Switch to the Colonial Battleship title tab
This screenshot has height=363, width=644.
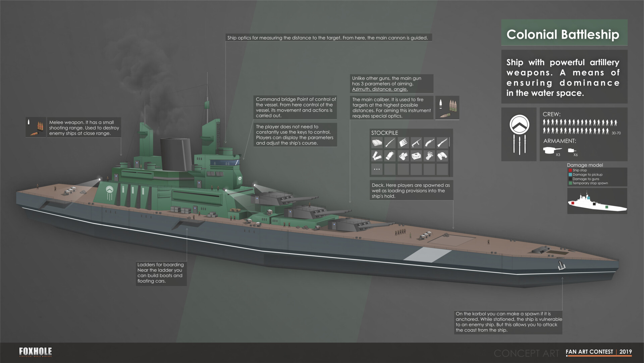[x=563, y=34]
